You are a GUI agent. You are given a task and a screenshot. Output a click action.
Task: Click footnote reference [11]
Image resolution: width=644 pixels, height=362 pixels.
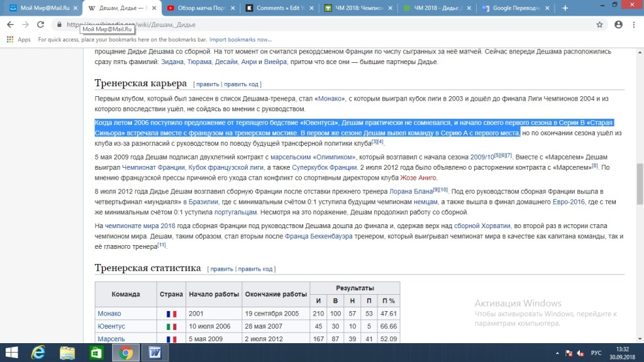162,245
